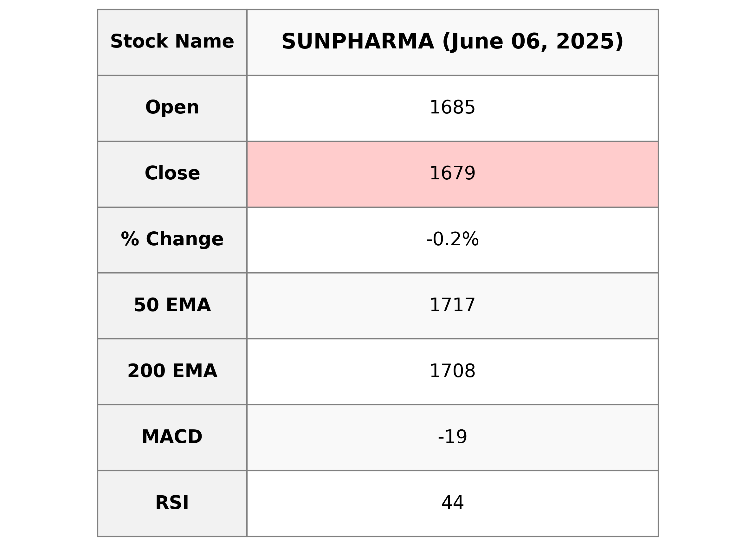Click the Close row label

[x=172, y=174]
